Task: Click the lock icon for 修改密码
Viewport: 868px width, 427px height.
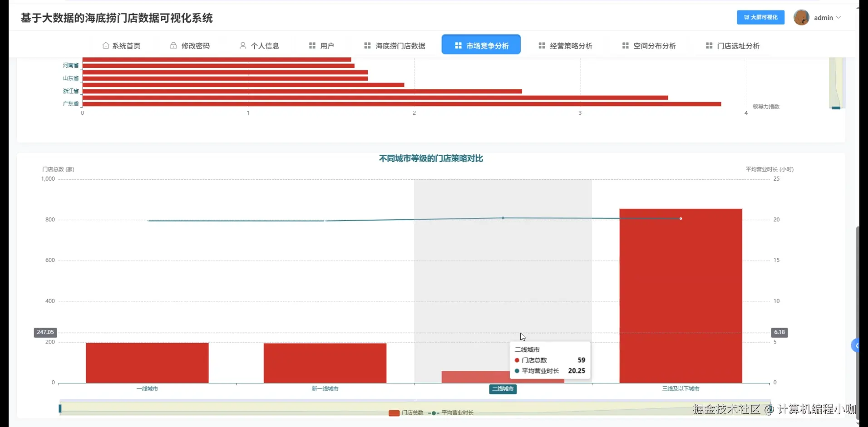Action: (173, 45)
